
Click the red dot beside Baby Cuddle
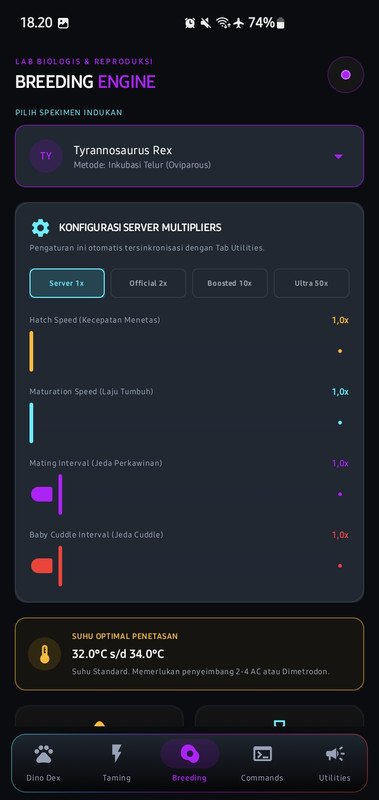tap(340, 566)
